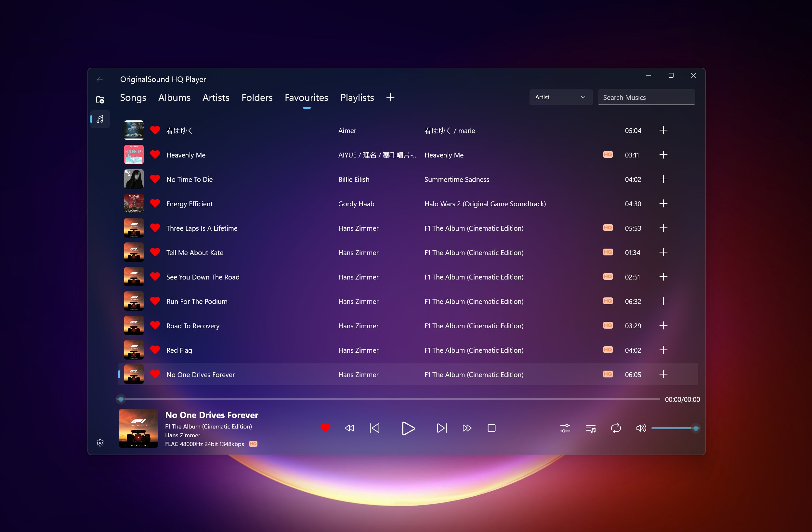This screenshot has height=532, width=812.
Task: Click the volume speaker icon
Action: tap(641, 428)
